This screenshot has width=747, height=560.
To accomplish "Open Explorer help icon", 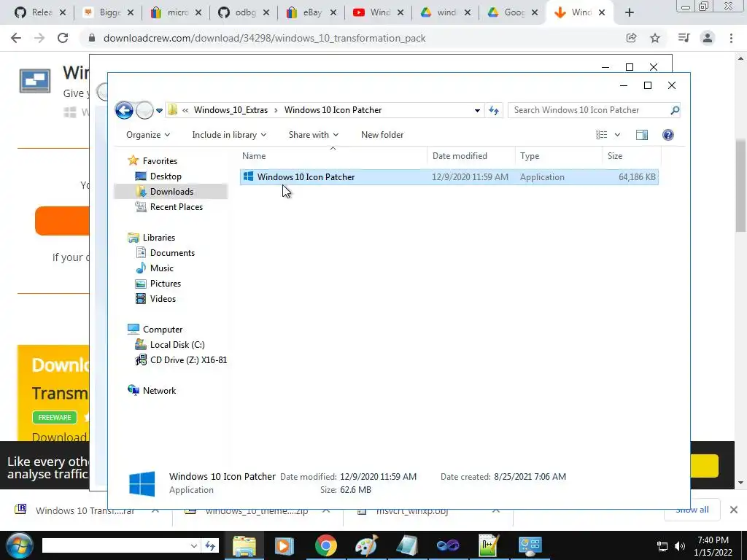I will coord(668,135).
